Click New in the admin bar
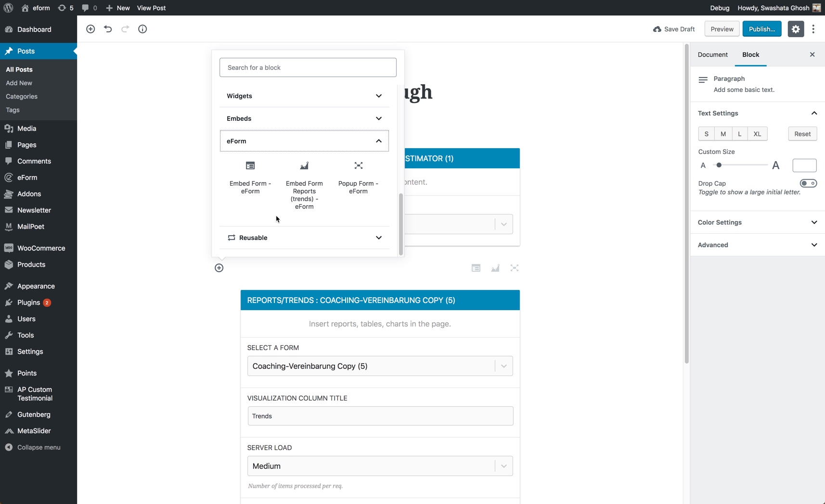 [118, 8]
